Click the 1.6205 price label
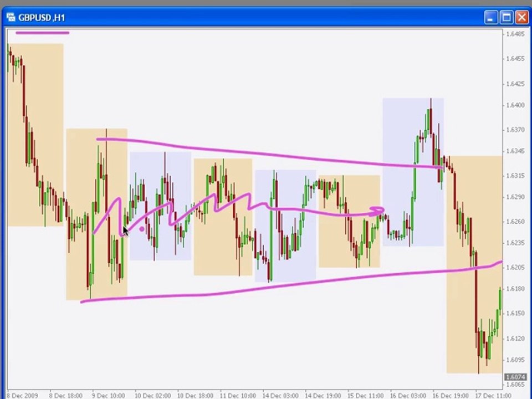The width and height of the screenshot is (532, 399). point(515,268)
